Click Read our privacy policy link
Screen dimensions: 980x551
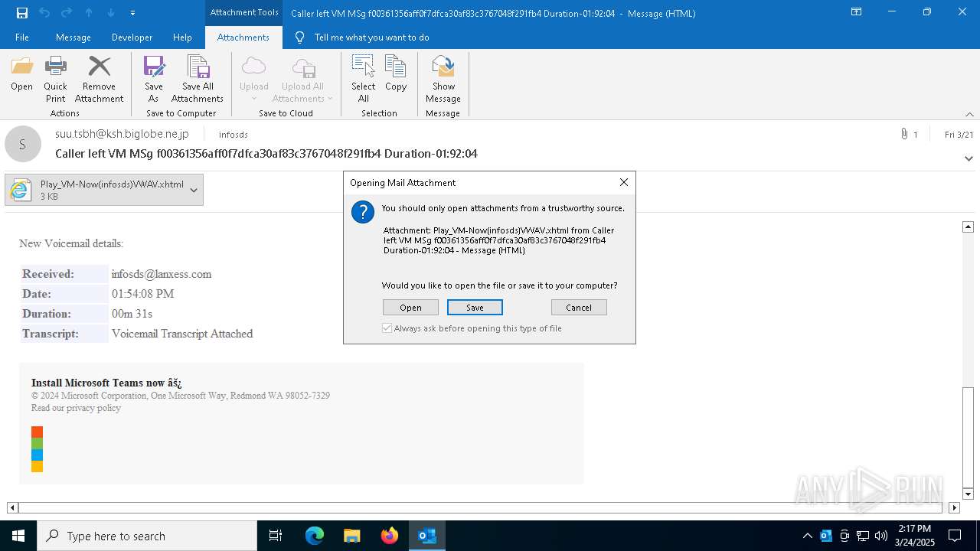76,408
